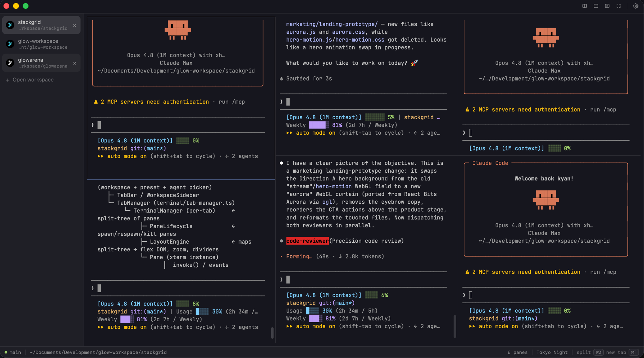Click the 81% Weekly bar in bottom-middle pane
This screenshot has width=644, height=358.
[316, 318]
